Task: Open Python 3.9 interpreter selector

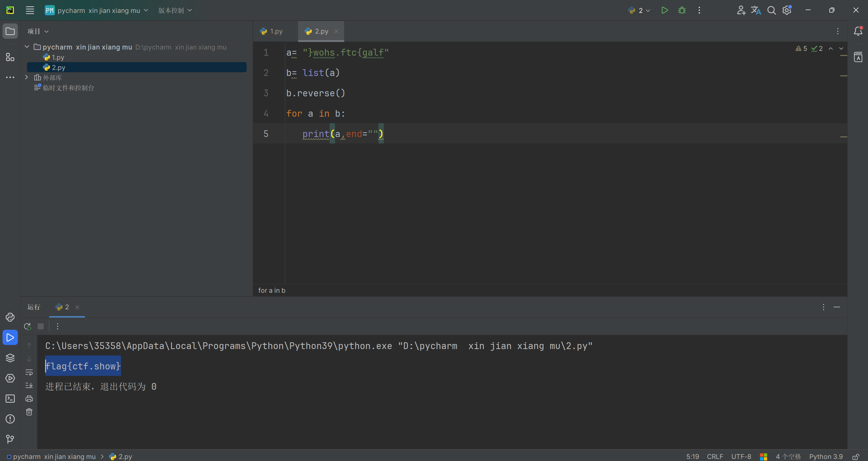Action: click(x=826, y=457)
